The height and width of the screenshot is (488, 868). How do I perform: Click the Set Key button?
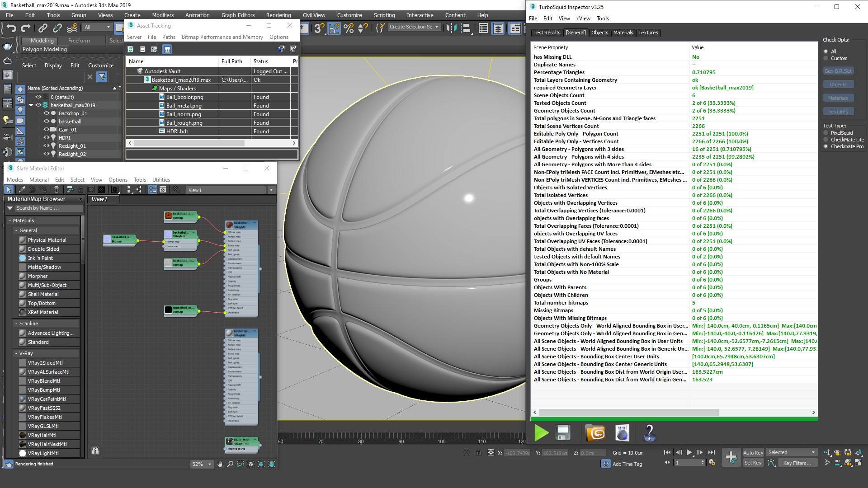click(x=753, y=463)
